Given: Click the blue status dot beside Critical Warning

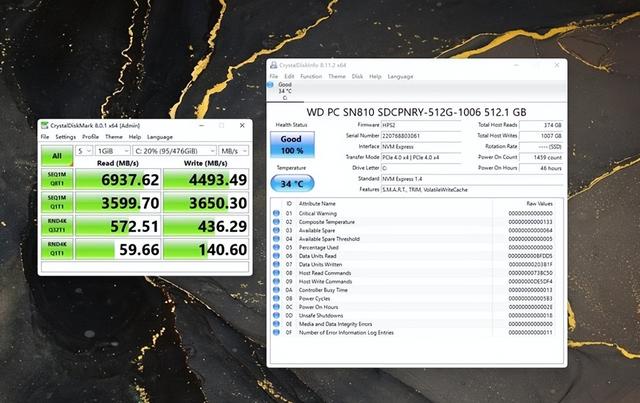Looking at the screenshot, I should pyautogui.click(x=275, y=213).
